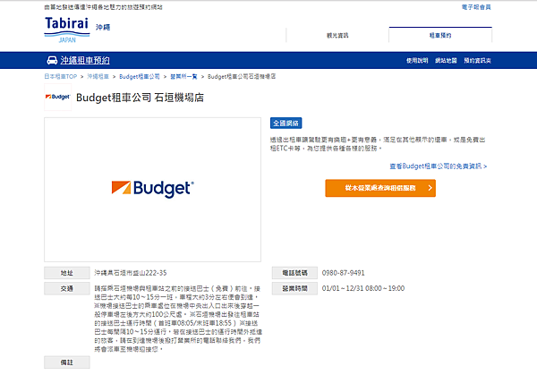Image resolution: width=537 pixels, height=392 pixels.
Task: Click the 電話號碼 label
Action: point(294,273)
